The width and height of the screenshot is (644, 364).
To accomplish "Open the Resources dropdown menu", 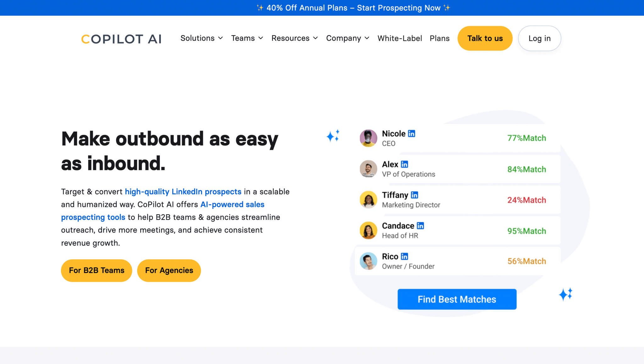I will [294, 38].
